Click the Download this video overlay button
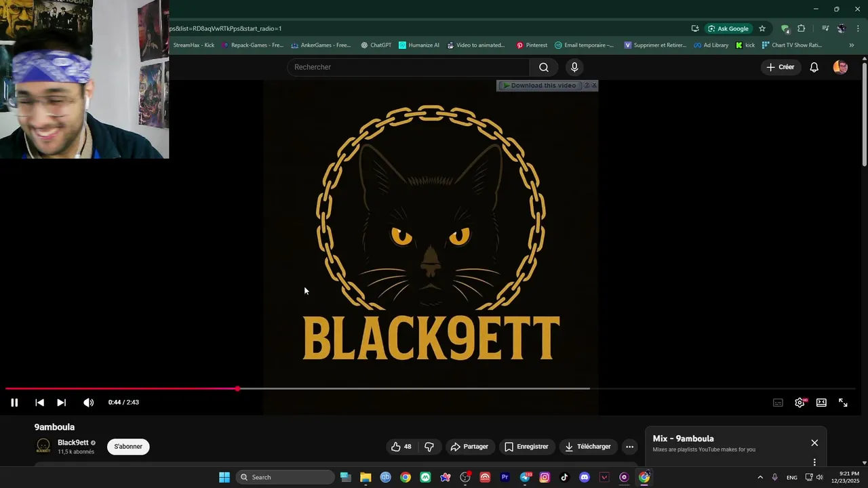868x488 pixels. (x=539, y=85)
